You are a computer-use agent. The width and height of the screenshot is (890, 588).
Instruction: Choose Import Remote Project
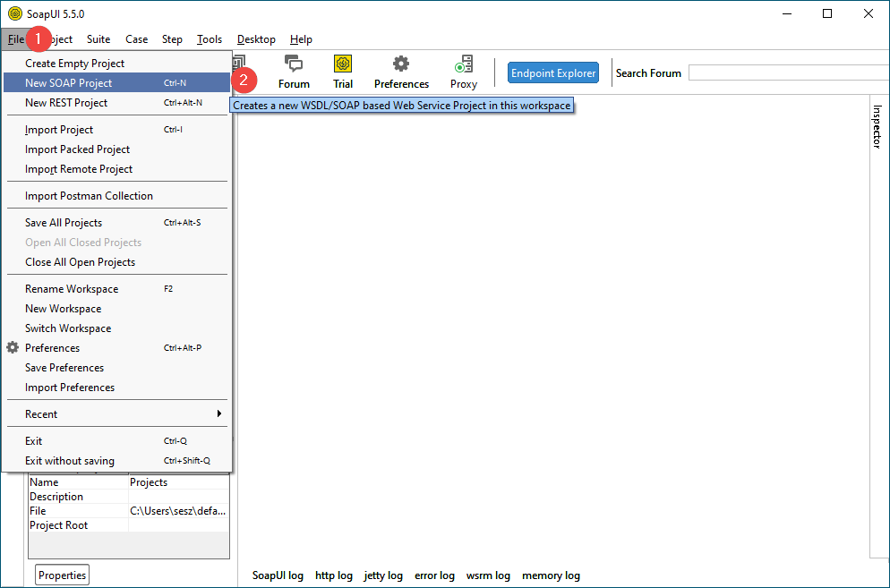point(117,169)
